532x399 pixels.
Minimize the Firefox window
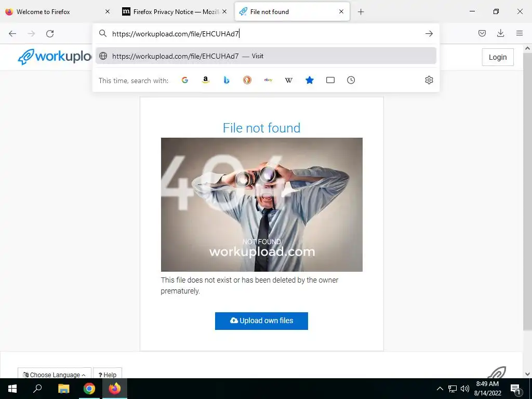click(x=472, y=11)
